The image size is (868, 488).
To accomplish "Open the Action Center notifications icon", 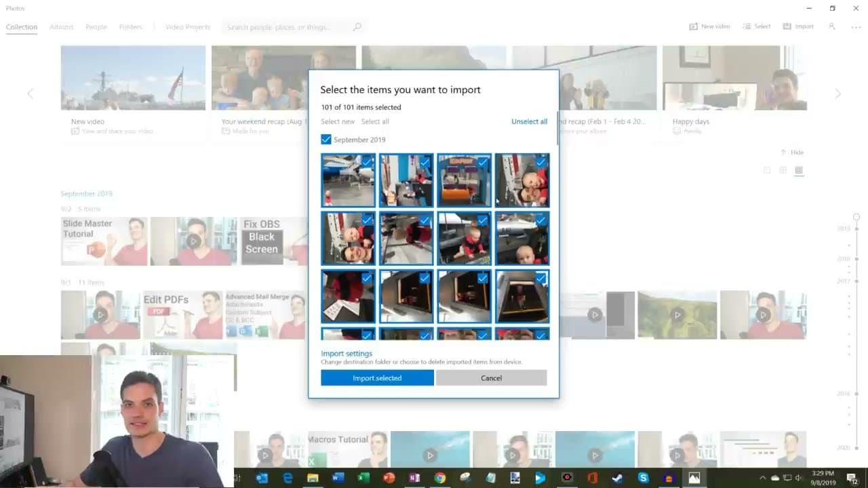I will 852,478.
